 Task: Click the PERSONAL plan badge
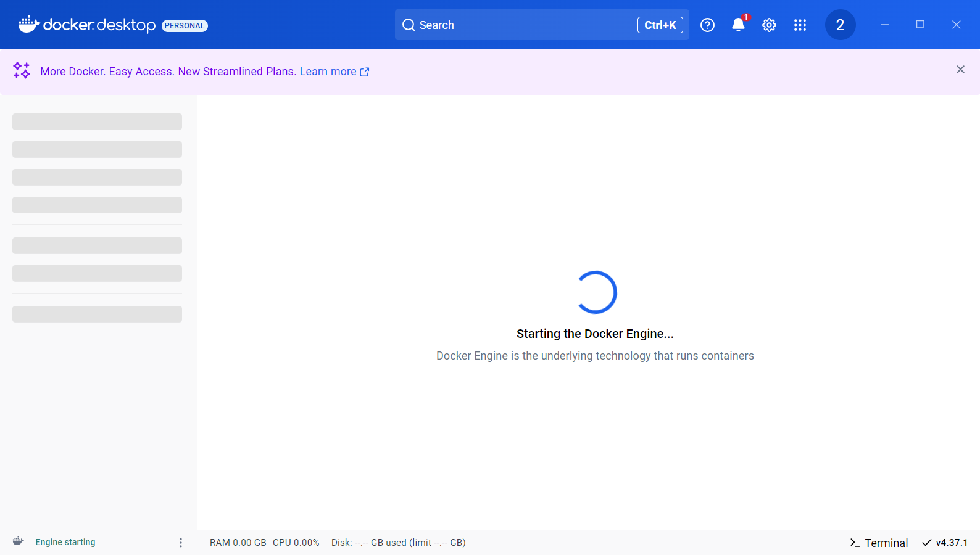185,26
